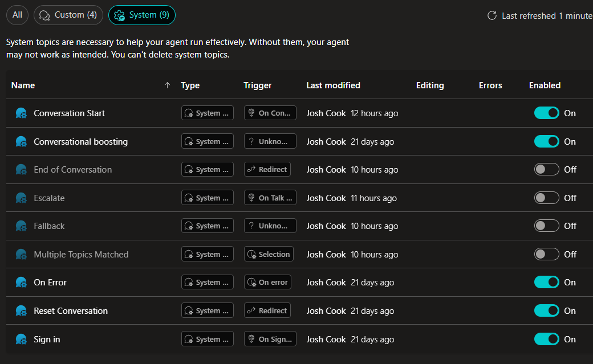Click the On Con... trigger badge
The width and height of the screenshot is (593, 364).
(x=270, y=113)
